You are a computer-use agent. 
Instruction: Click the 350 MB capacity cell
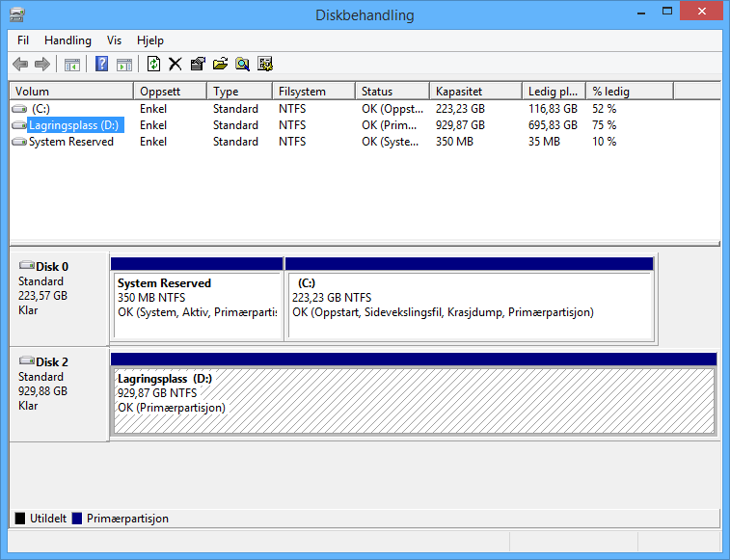coord(454,142)
